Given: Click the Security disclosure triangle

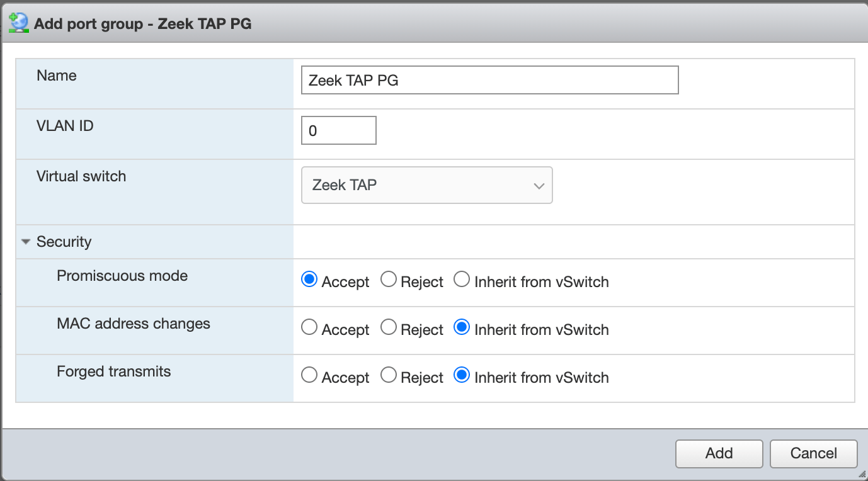Looking at the screenshot, I should point(25,241).
